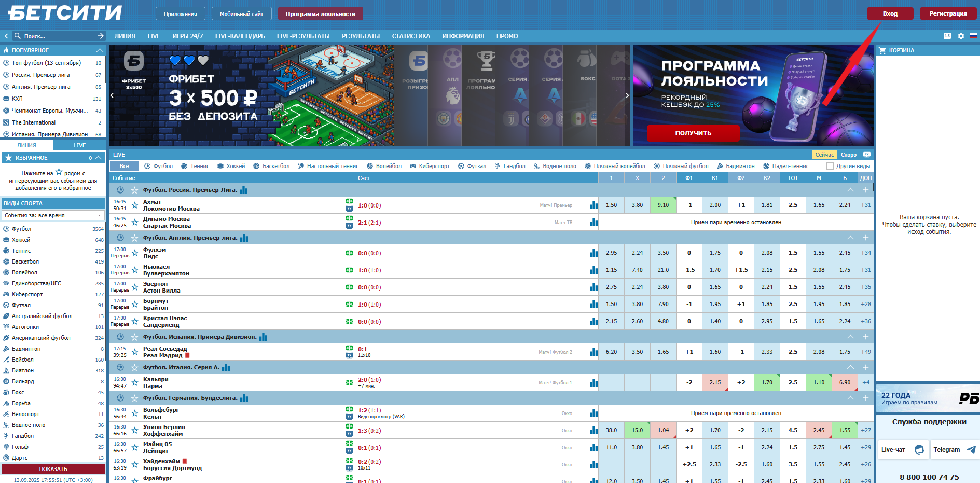Click Футбол in sports list sidebar
980x483 pixels.
[x=21, y=229]
